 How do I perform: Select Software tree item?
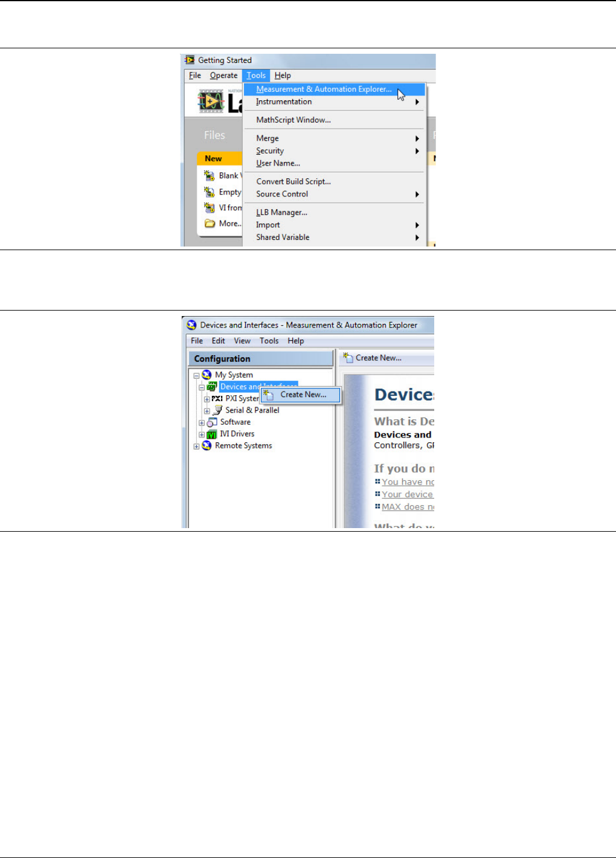[235, 422]
